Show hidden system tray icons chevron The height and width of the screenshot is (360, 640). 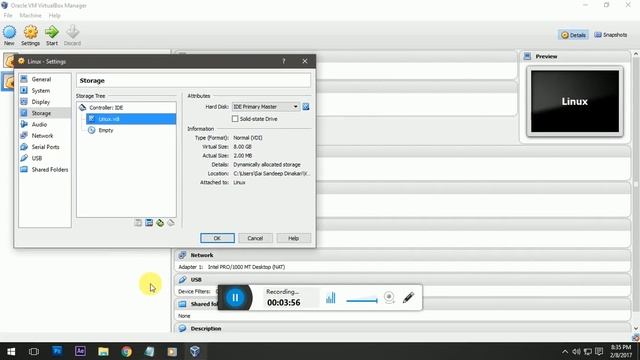(x=565, y=351)
